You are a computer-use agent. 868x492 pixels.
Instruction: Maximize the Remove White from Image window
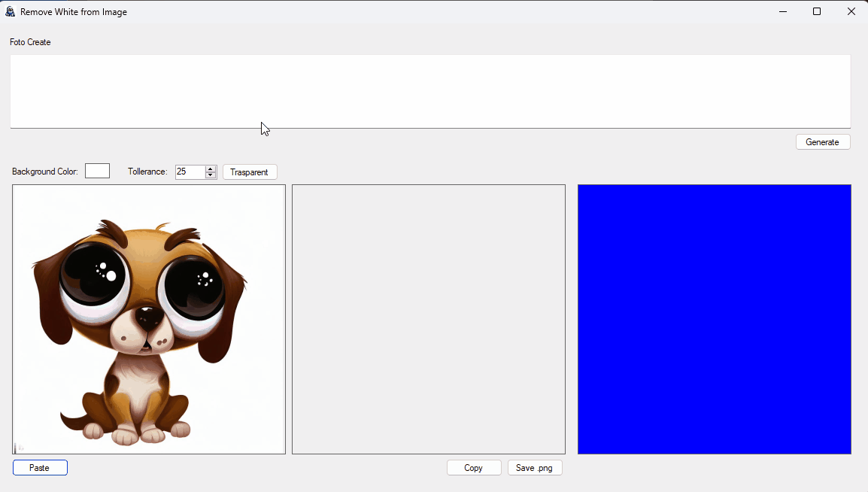click(x=817, y=11)
